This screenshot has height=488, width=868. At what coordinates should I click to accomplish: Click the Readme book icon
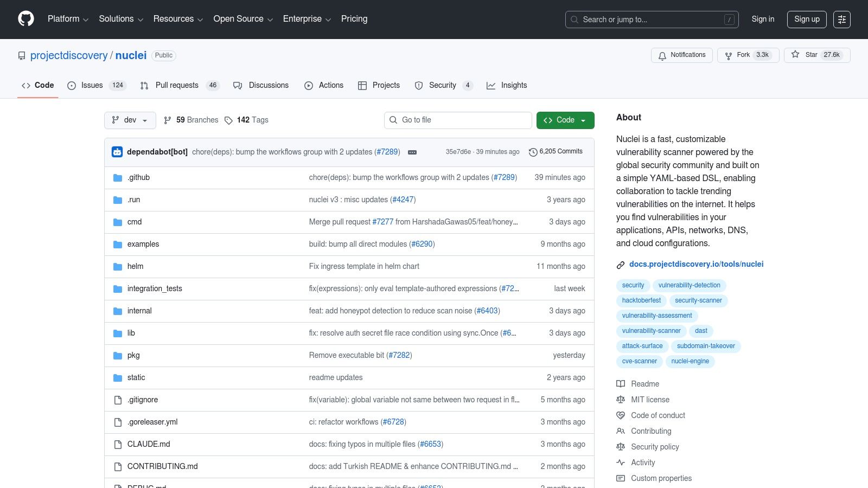(x=621, y=384)
